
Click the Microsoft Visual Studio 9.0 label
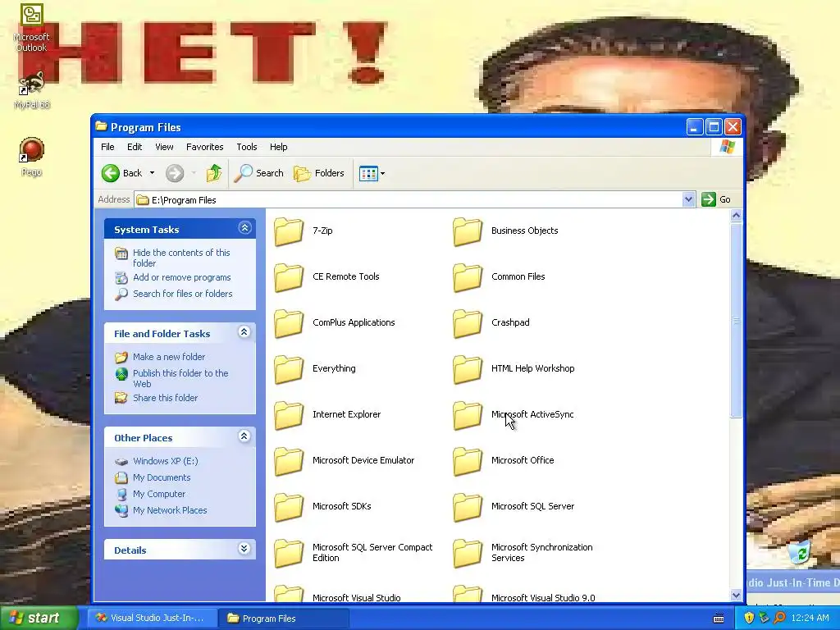point(543,597)
